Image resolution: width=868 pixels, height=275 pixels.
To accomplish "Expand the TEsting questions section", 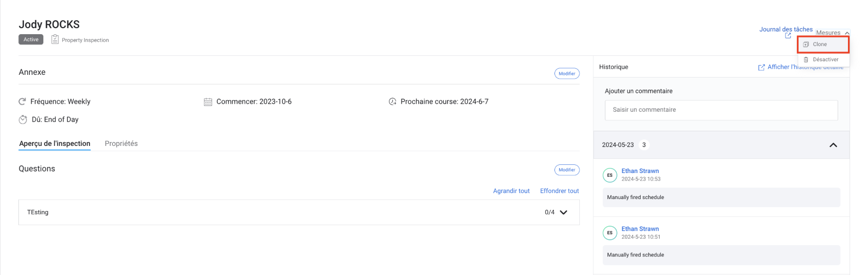I will point(563,212).
